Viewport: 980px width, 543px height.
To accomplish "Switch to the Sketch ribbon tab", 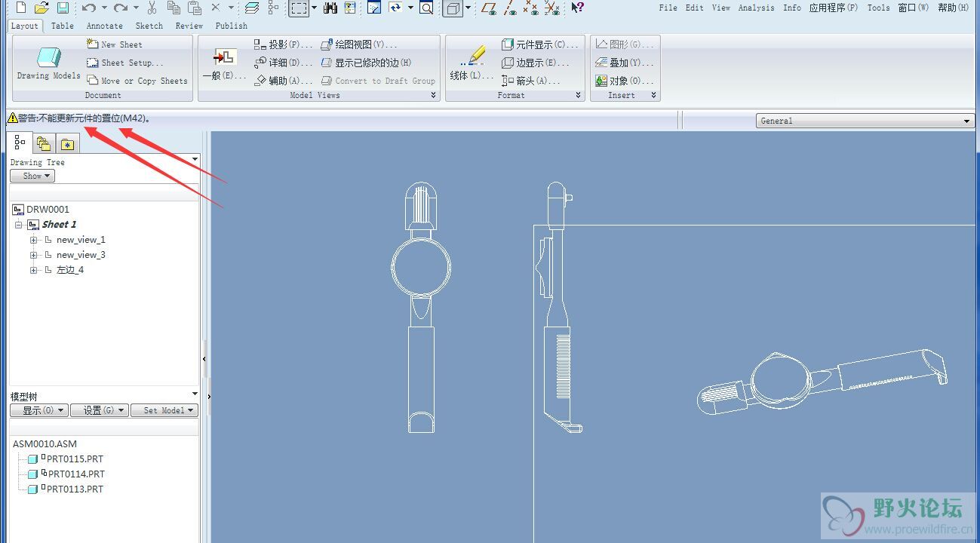I will [x=149, y=26].
